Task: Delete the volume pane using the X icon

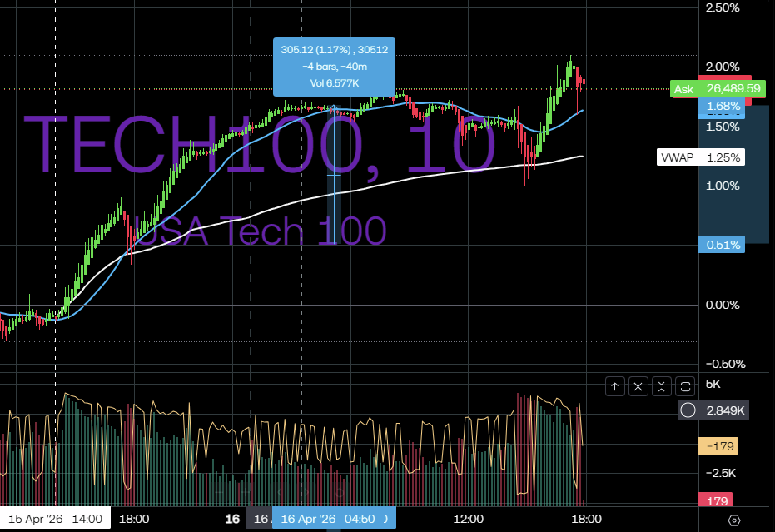Action: [638, 385]
